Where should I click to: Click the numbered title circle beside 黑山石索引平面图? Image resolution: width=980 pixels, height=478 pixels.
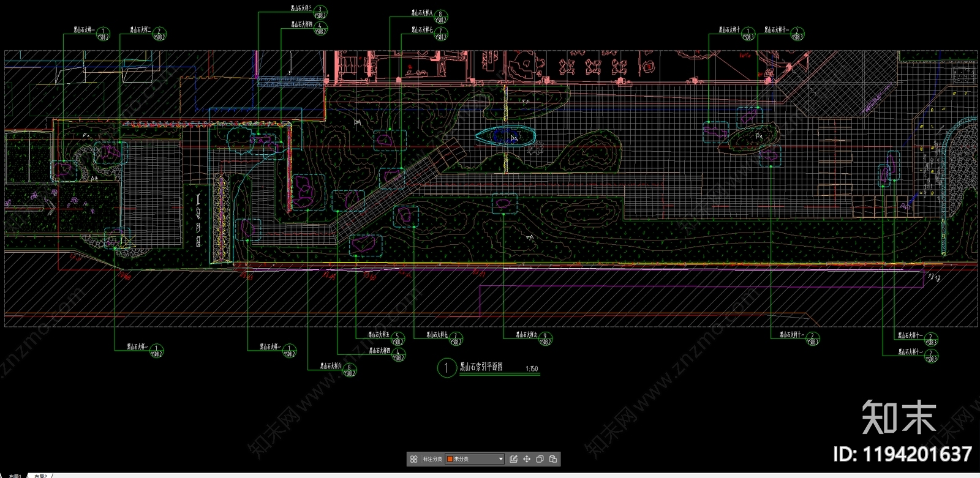coord(447,368)
